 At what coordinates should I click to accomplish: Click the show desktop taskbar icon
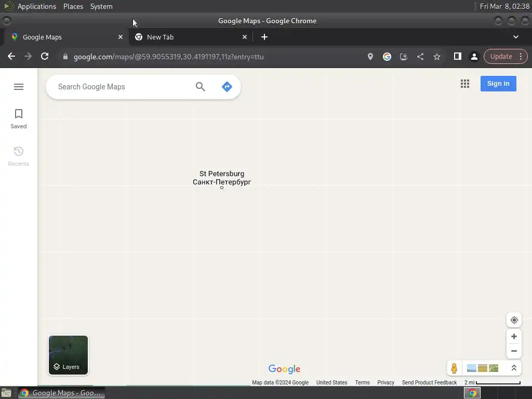(6, 393)
